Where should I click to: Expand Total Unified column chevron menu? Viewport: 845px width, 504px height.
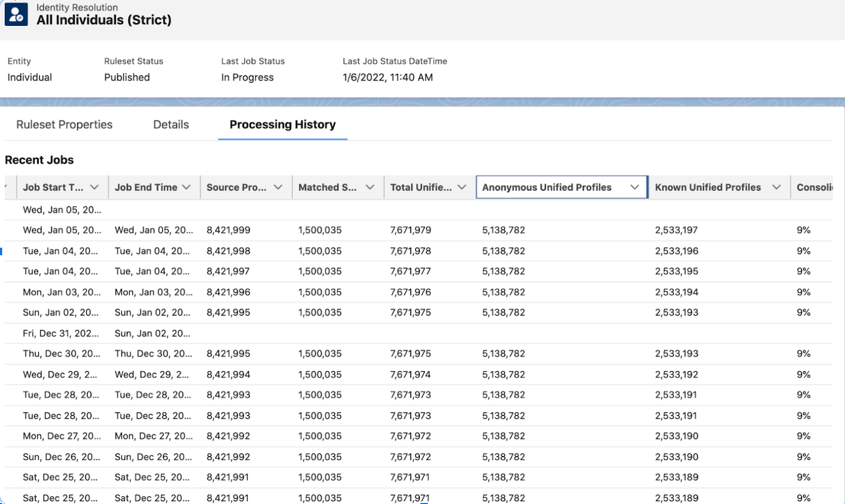(462, 187)
